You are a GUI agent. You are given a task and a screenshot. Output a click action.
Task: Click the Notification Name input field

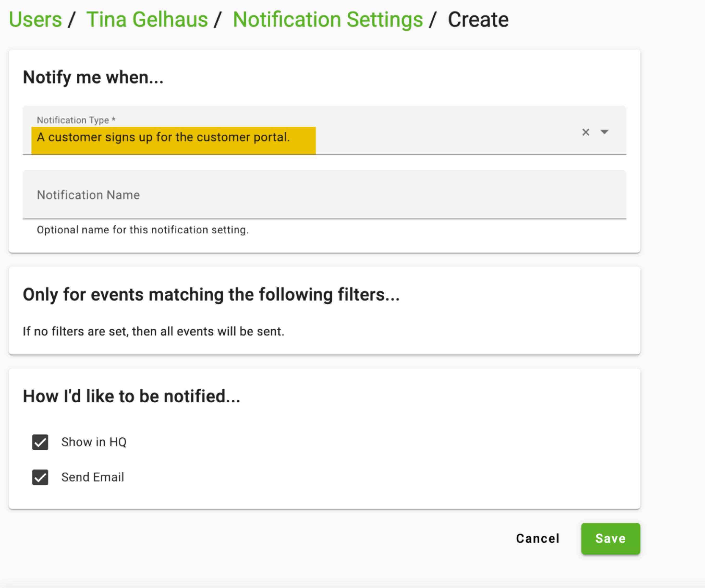[x=324, y=195]
